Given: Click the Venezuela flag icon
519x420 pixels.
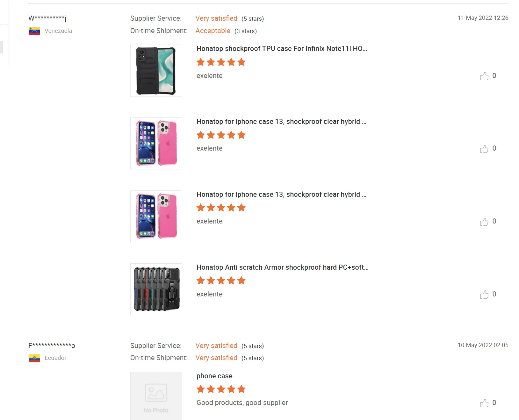Looking at the screenshot, I should click(x=34, y=31).
